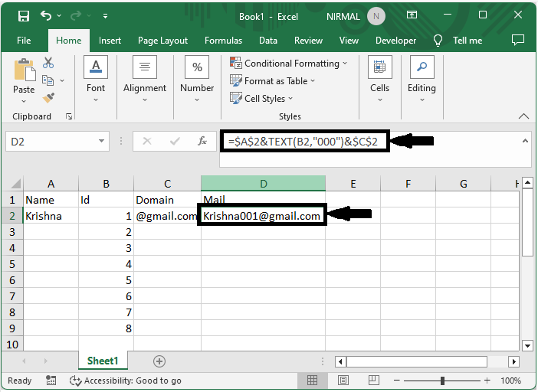The width and height of the screenshot is (538, 392).
Task: Select the cell containing Krishna
Action: pos(51,216)
